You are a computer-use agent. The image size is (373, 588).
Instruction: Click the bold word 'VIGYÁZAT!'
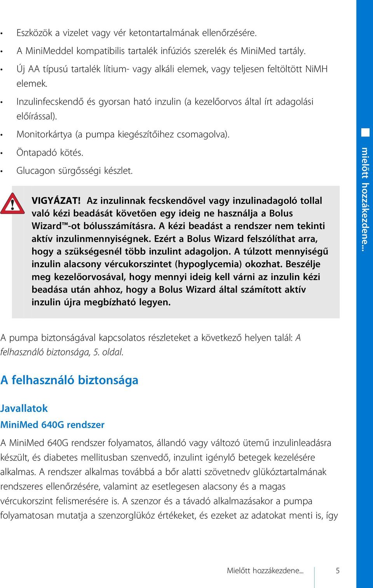(x=56, y=201)
